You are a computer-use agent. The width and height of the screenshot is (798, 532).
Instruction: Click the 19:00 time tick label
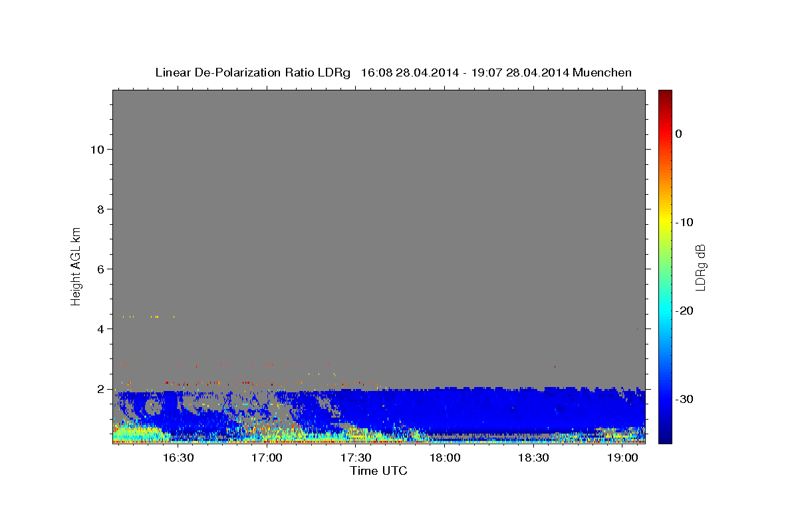[x=622, y=458]
